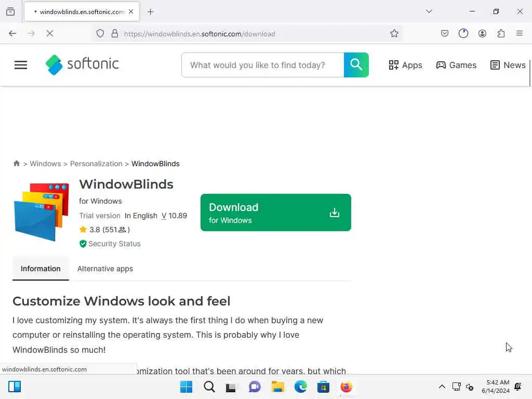Open notifications bell icon
Viewport: 532px width, 399px height.
(x=518, y=387)
